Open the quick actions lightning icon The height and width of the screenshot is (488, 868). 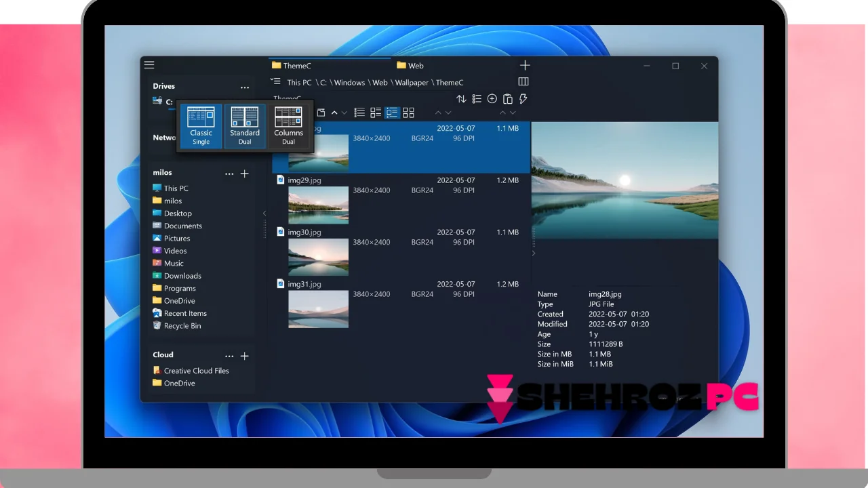[523, 99]
